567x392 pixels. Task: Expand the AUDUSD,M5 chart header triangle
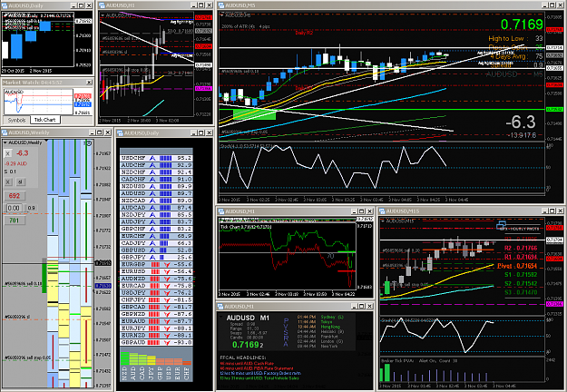coord(221,15)
